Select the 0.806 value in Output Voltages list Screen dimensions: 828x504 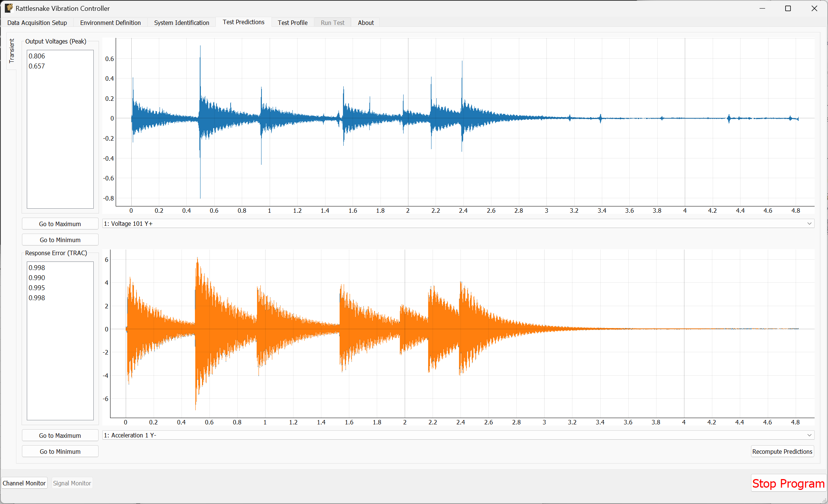(x=37, y=56)
